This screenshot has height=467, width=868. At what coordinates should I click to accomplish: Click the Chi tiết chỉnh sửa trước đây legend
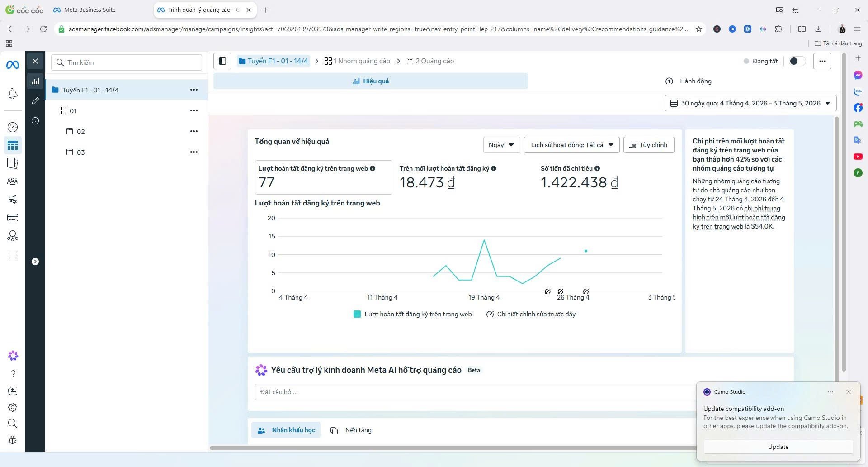pyautogui.click(x=531, y=314)
